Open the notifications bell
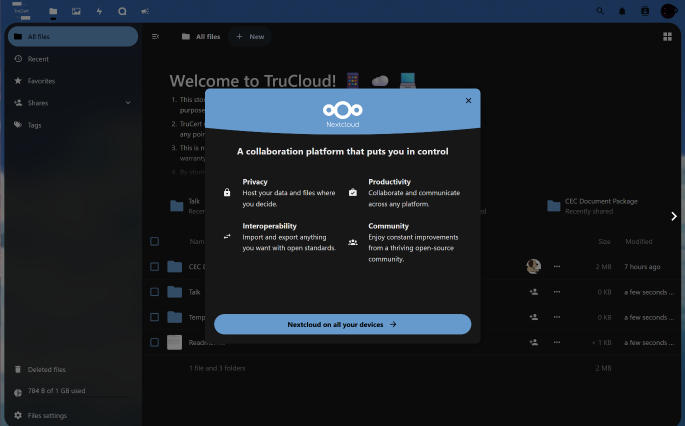 click(622, 11)
